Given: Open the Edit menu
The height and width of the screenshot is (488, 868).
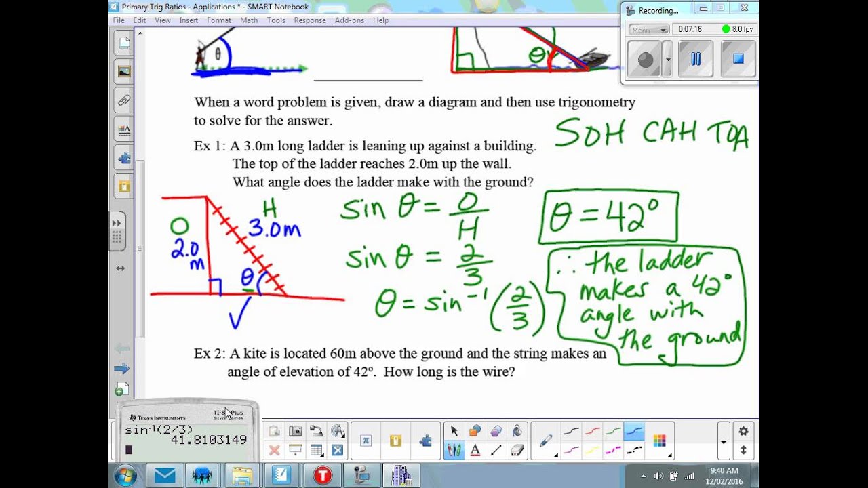Looking at the screenshot, I should tap(140, 20).
